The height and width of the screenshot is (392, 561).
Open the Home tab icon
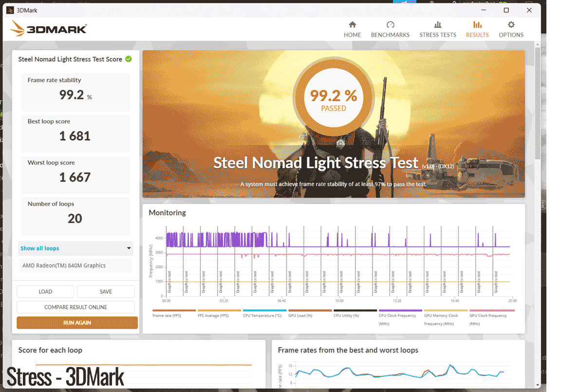tap(353, 25)
